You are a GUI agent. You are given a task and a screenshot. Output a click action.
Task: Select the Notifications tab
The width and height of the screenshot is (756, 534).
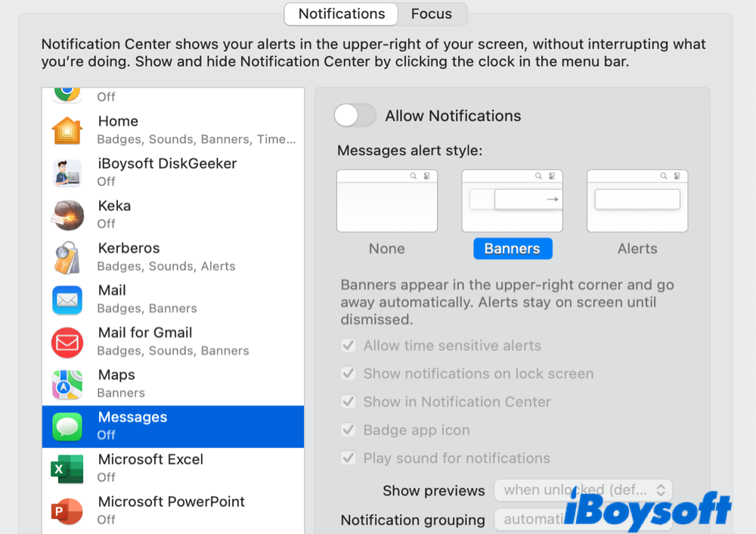pos(342,14)
